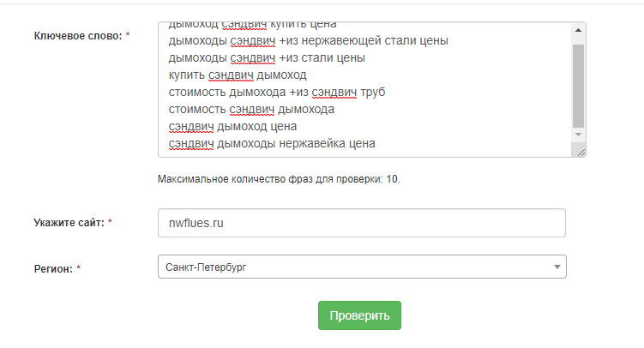The image size is (644, 348).
Task: Click the scrollbar track below the thumb
Action: click(578, 128)
